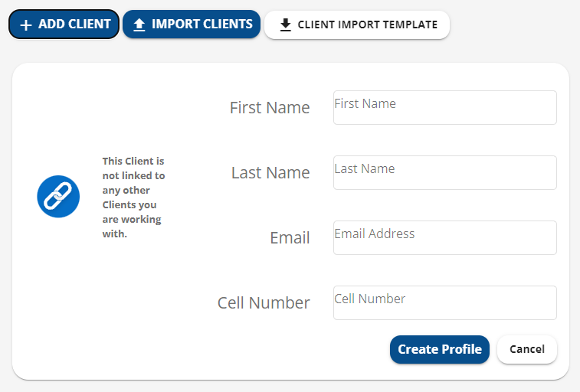
Task: Submit with the Create Profile button
Action: pyautogui.click(x=440, y=350)
